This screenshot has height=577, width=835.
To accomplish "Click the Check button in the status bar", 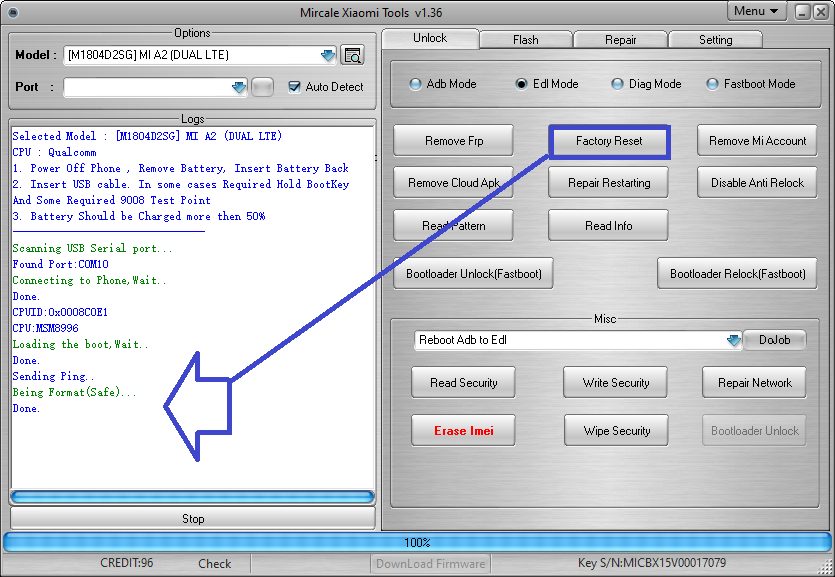I will 215,564.
